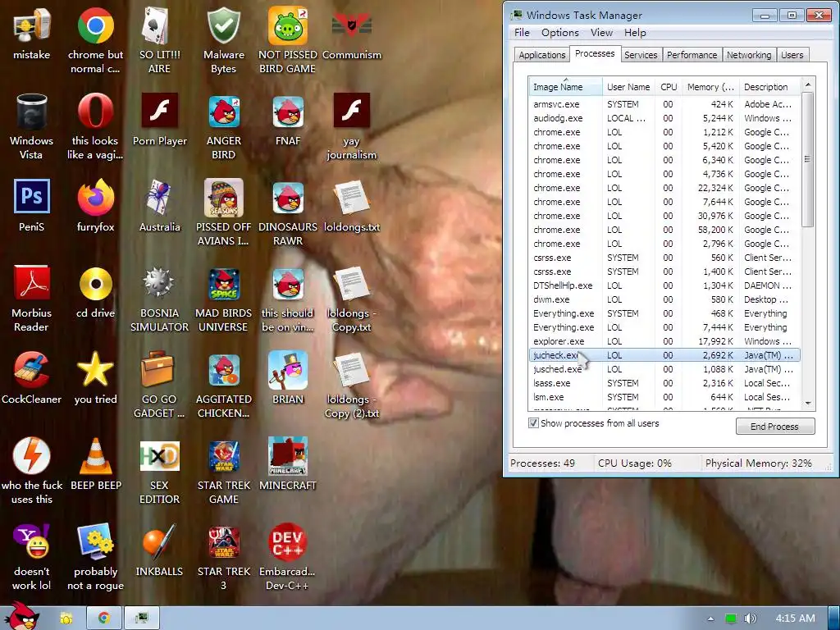This screenshot has height=630, width=840.
Task: Open the 'Windows Vista' recycle bin icon
Action: click(x=31, y=126)
